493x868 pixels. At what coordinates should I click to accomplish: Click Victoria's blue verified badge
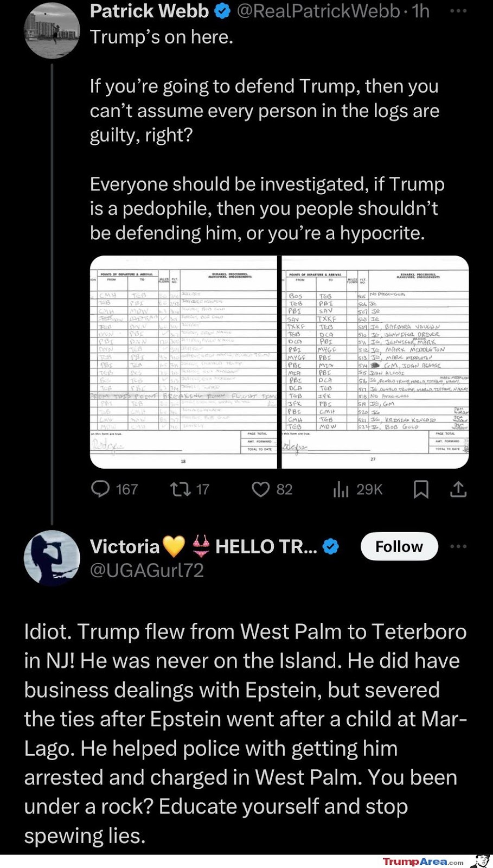tap(331, 546)
